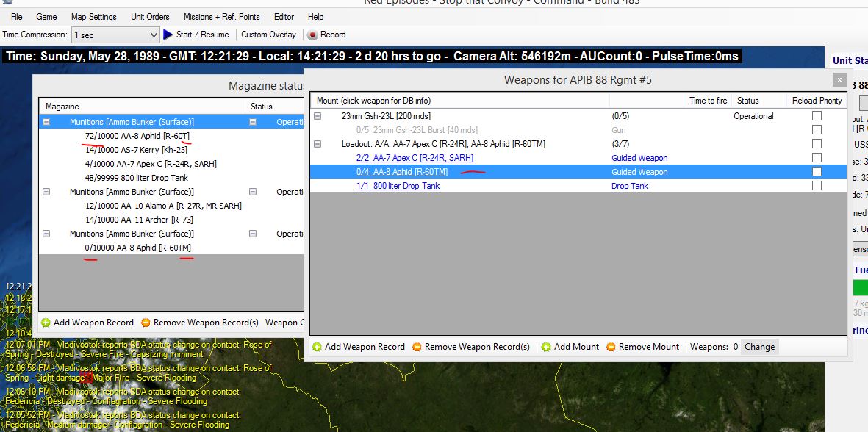
Task: Open the Help menu
Action: point(315,17)
